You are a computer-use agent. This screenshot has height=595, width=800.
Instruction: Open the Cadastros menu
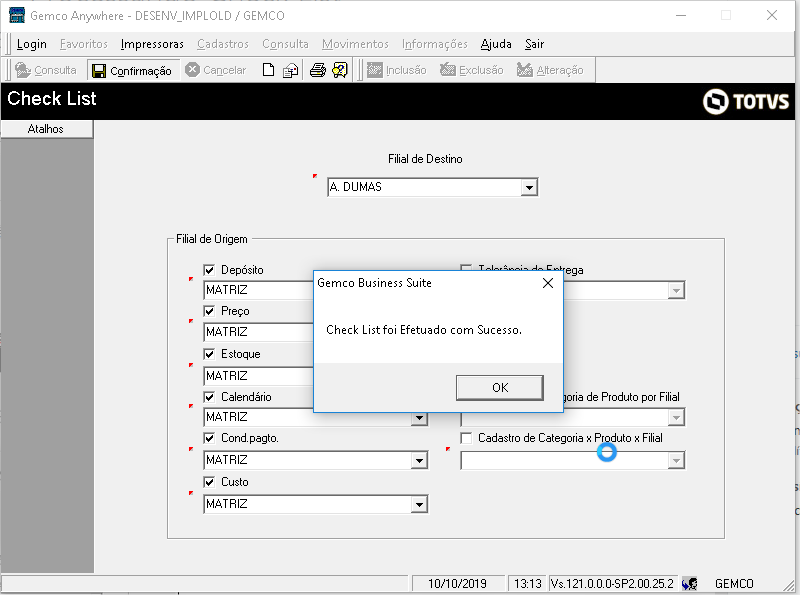tap(223, 44)
